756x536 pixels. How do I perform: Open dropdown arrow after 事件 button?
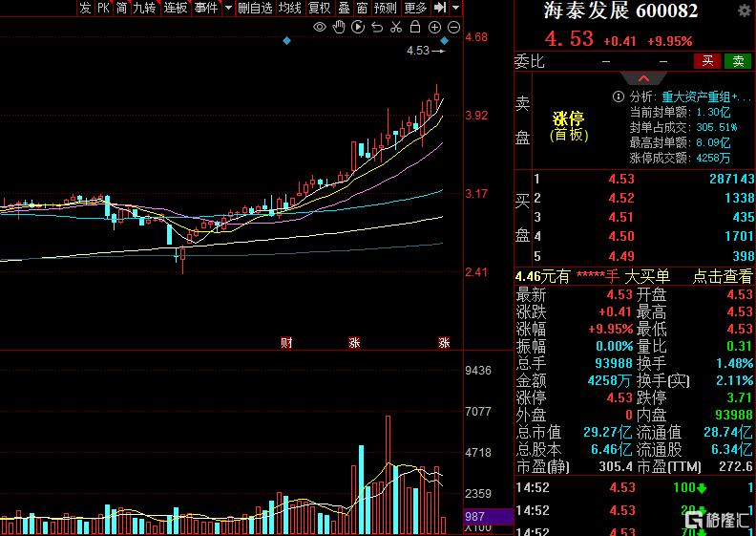tap(228, 8)
